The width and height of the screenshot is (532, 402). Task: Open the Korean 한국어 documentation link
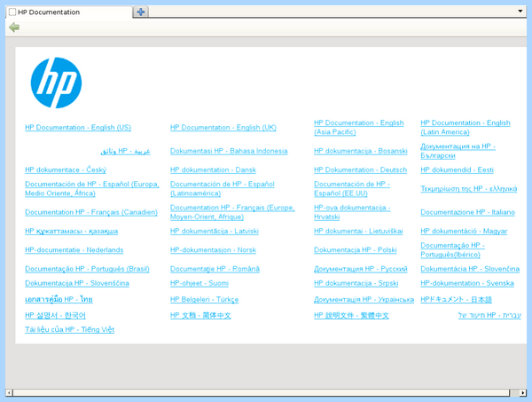point(55,315)
